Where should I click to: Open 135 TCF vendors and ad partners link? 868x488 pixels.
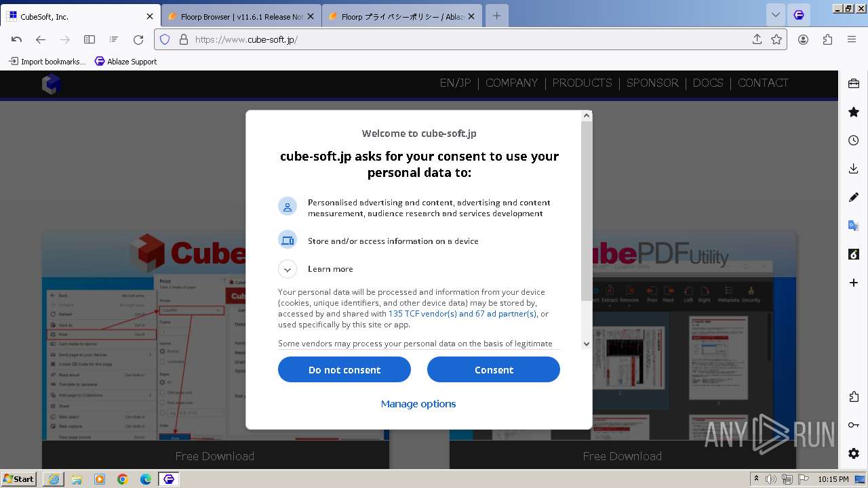coord(462,314)
